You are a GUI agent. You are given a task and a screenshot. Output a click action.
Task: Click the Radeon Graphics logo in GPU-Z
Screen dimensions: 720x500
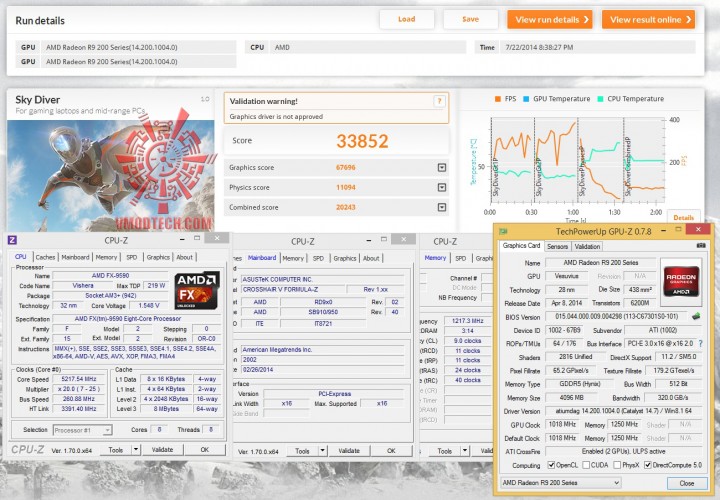[x=681, y=282]
